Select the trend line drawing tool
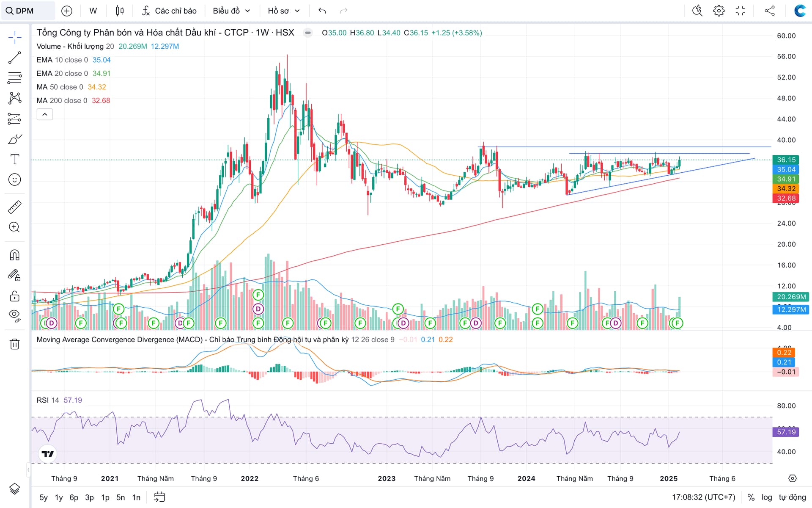Screen dimensions: 812x508 point(14,58)
